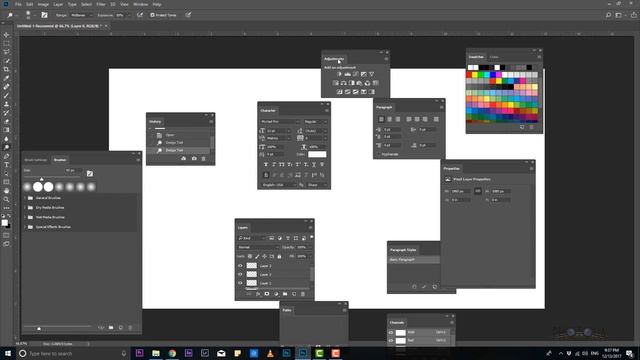Add a Levels adjustment
The image size is (640, 360).
(347, 74)
